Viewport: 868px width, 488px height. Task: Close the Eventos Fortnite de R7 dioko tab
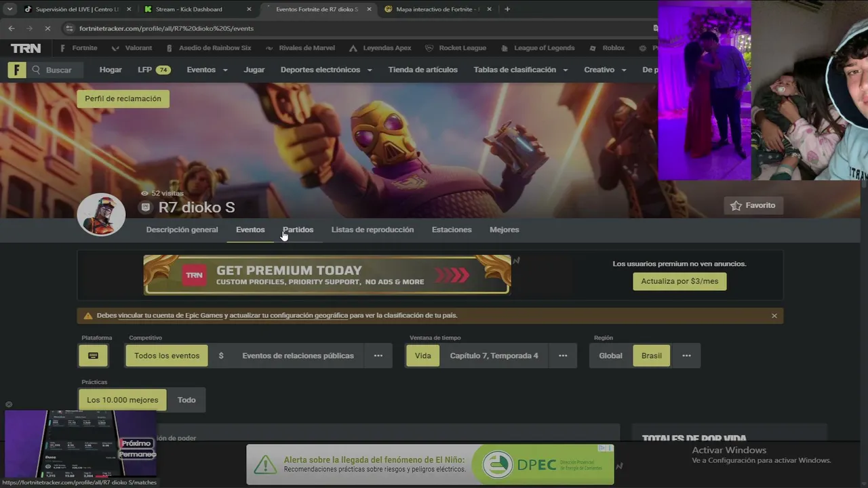click(369, 9)
